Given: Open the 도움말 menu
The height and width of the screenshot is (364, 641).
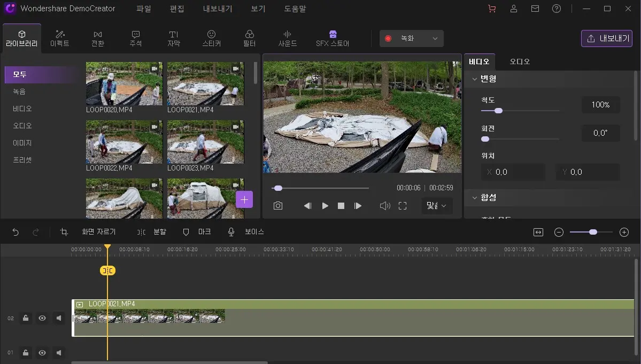Looking at the screenshot, I should 295,9.
